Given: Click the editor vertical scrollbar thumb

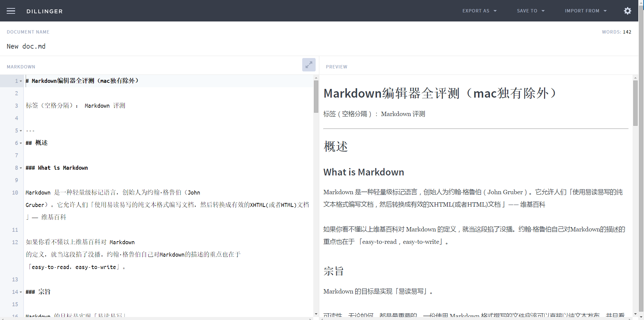Looking at the screenshot, I should coord(316,97).
